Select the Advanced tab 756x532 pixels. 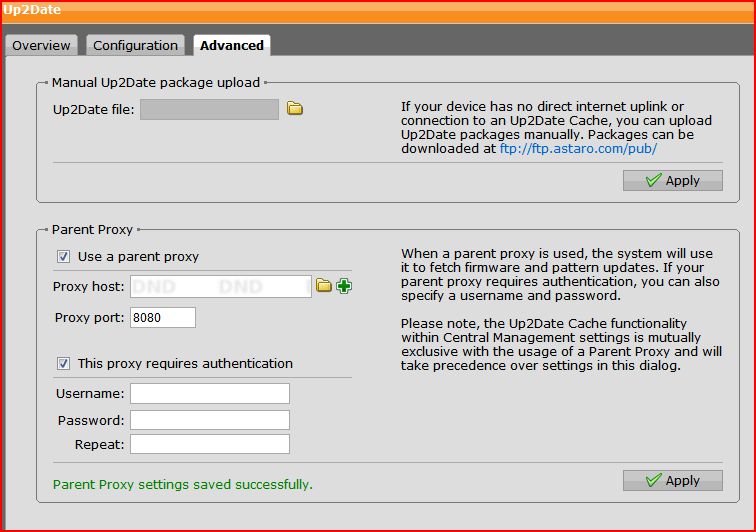[231, 45]
